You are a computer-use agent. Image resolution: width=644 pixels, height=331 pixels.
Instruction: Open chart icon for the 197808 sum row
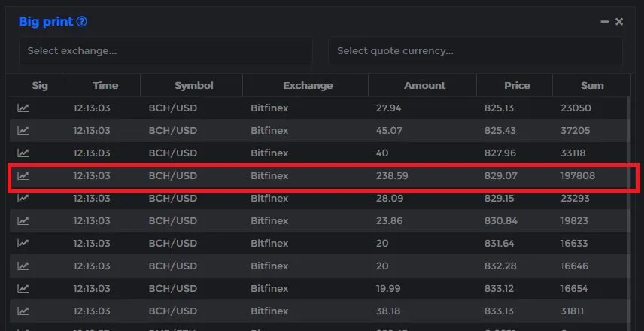pyautogui.click(x=23, y=176)
